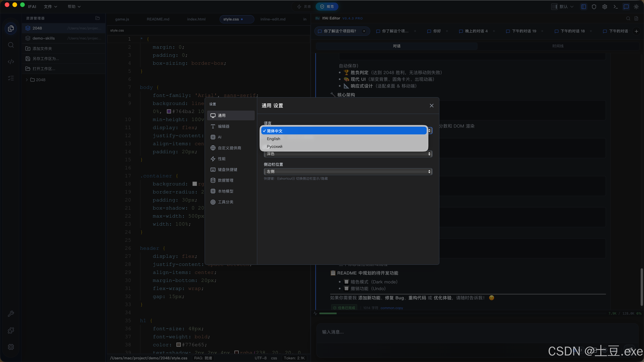Viewport: 644px width, 362px height.
Task: Open the 下午的对话 19 conversation
Action: [x=524, y=31]
